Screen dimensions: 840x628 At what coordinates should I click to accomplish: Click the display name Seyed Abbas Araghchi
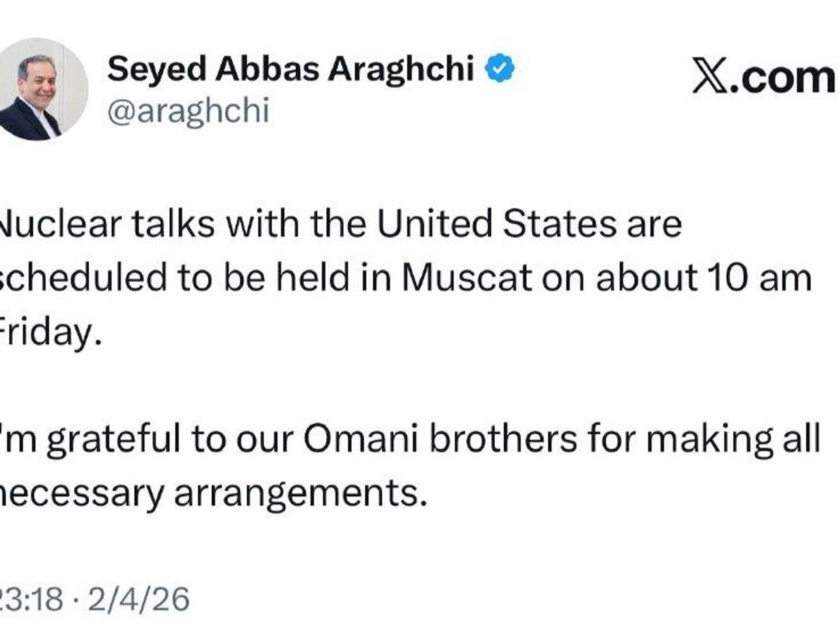tap(290, 69)
